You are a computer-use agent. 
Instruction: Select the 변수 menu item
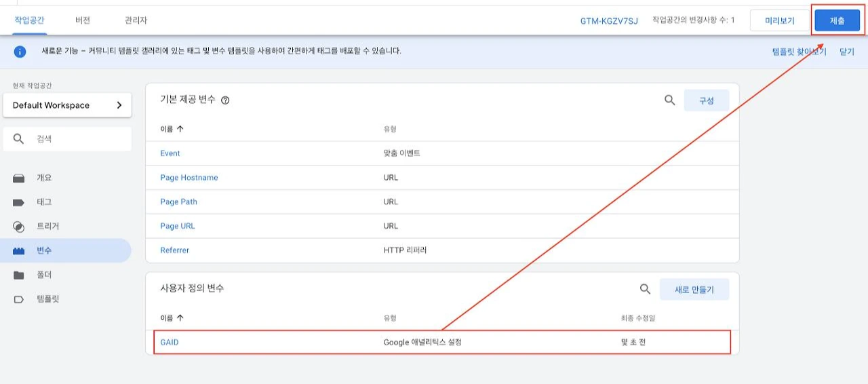44,251
